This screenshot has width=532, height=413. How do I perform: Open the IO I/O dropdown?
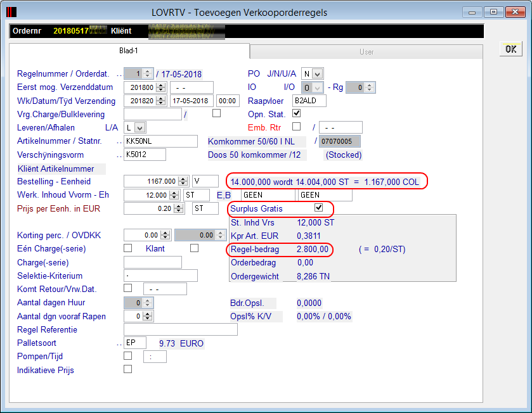(x=317, y=88)
